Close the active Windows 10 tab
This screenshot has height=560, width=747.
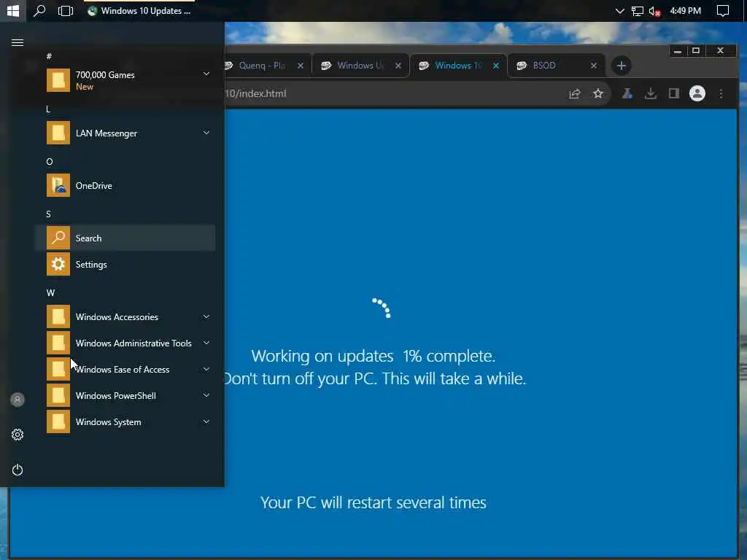496,66
